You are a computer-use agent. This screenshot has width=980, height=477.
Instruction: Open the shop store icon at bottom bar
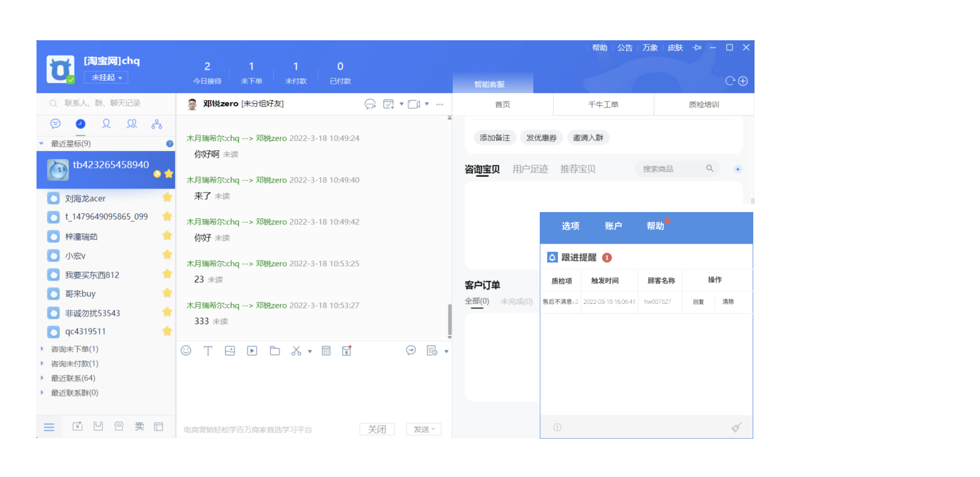[x=119, y=426]
